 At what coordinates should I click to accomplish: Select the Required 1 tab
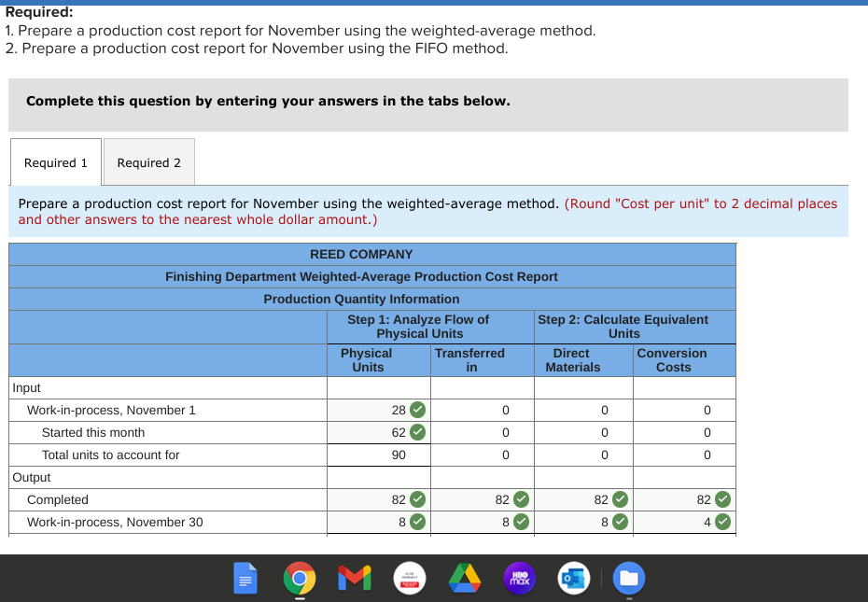[x=55, y=161]
